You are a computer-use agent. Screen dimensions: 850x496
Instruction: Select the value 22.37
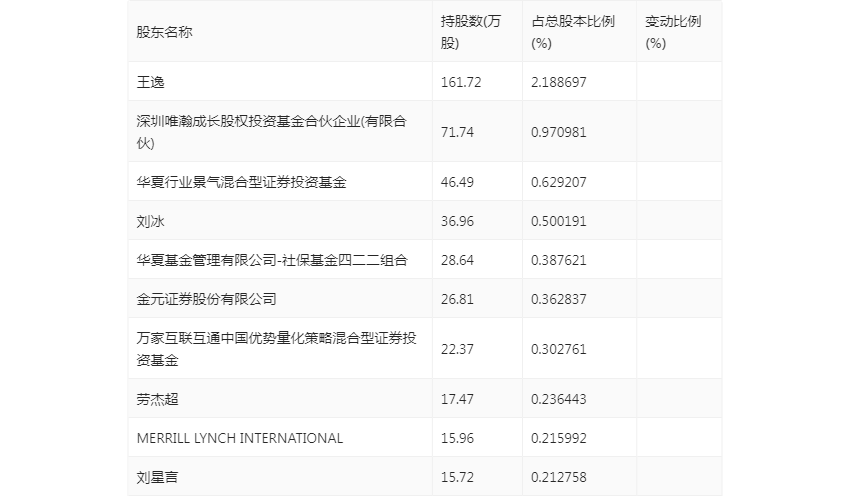click(457, 349)
